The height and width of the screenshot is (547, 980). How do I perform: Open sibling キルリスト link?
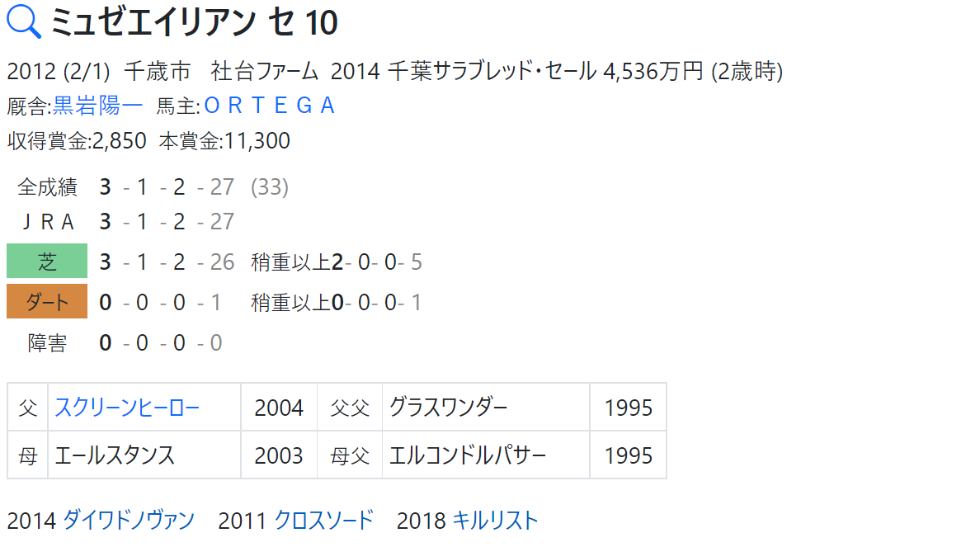click(494, 520)
